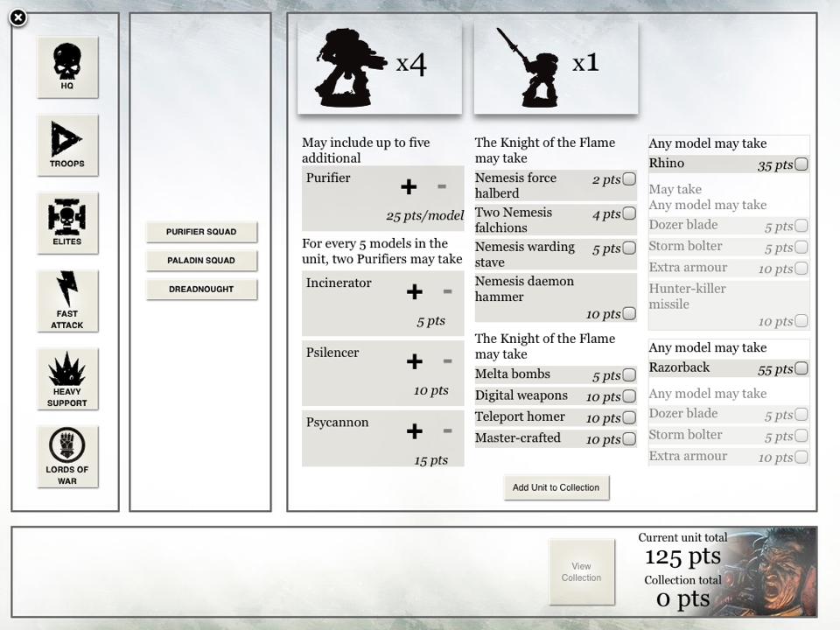Tick the Rhino Storm bolter checkbox

(x=801, y=247)
